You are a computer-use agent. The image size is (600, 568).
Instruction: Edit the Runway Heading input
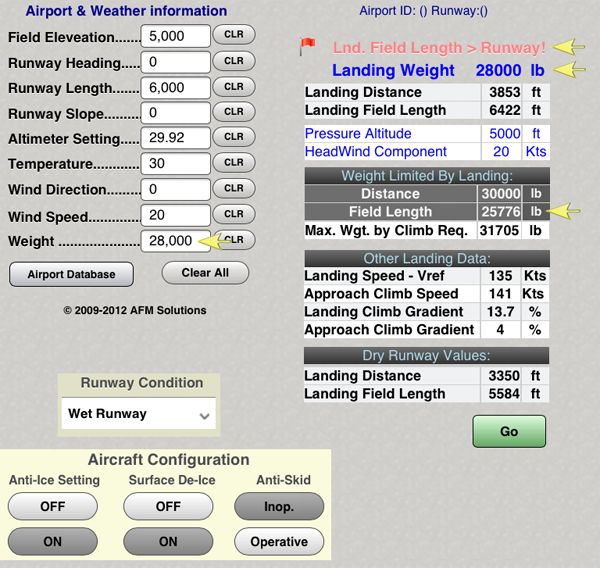(176, 62)
